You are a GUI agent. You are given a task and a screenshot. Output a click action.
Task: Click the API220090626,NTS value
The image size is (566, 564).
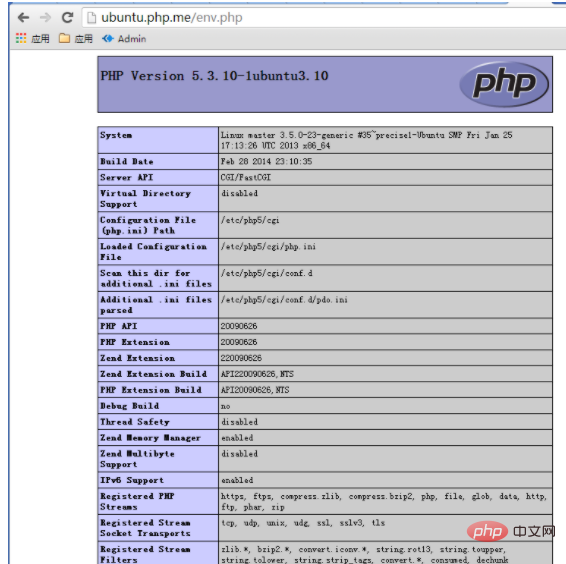(x=257, y=374)
